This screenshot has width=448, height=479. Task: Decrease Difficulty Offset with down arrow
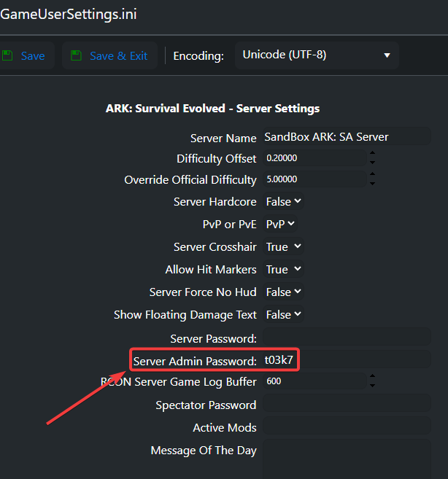pyautogui.click(x=373, y=163)
